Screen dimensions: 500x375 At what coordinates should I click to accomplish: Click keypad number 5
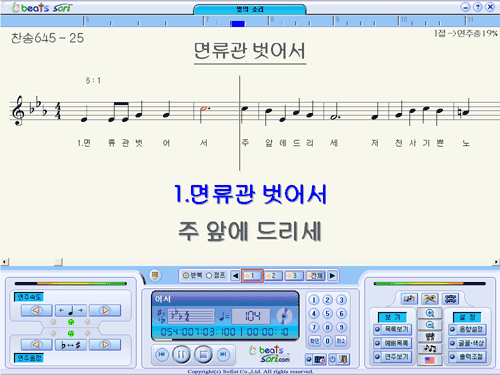pos(327,314)
